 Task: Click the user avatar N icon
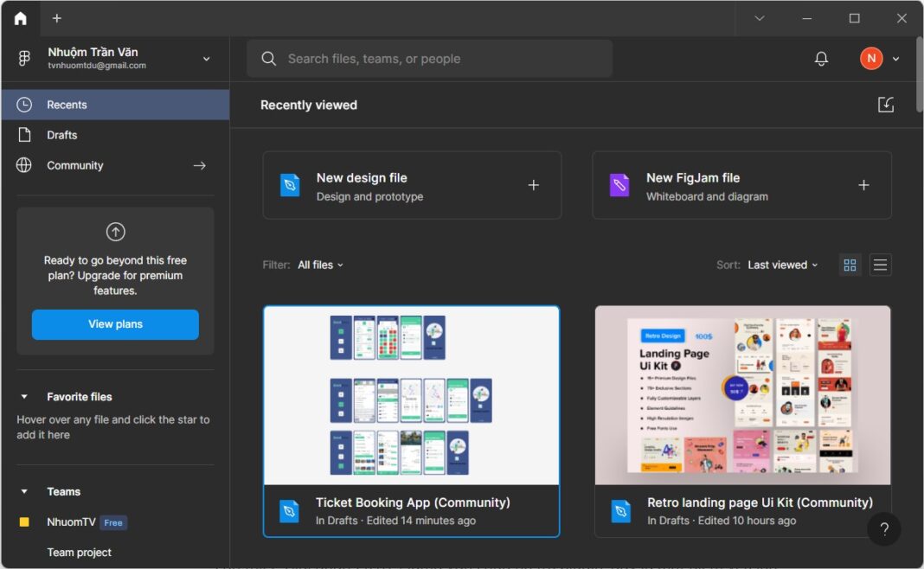pyautogui.click(x=870, y=59)
